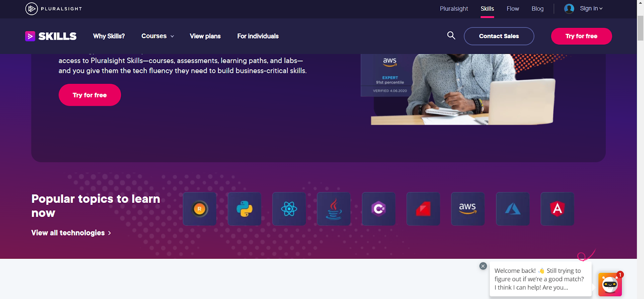Open the Why Skills? menu item
The image size is (644, 299).
tap(109, 36)
